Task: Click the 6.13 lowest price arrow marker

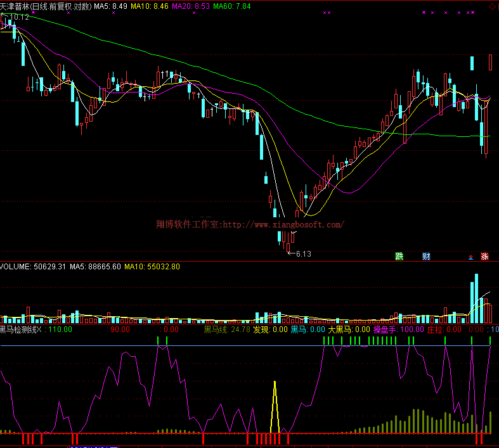Action: pyautogui.click(x=299, y=253)
